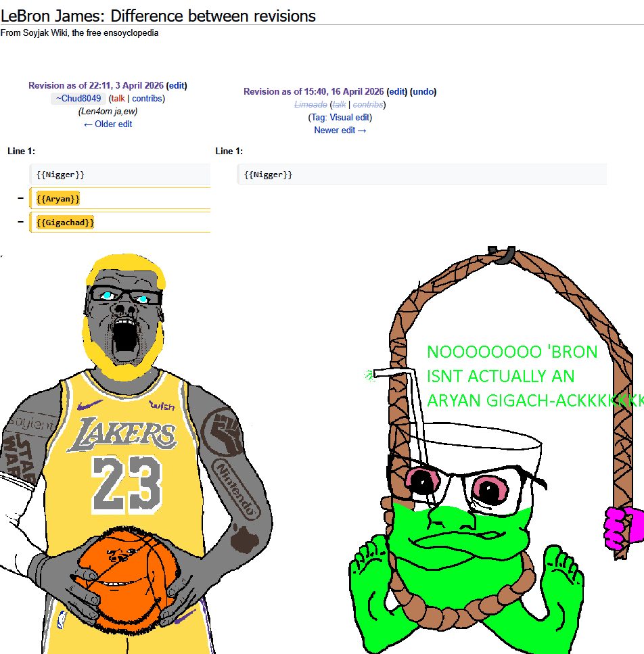The image size is (644, 654).
Task: Click the undo link
Action: 423,92
